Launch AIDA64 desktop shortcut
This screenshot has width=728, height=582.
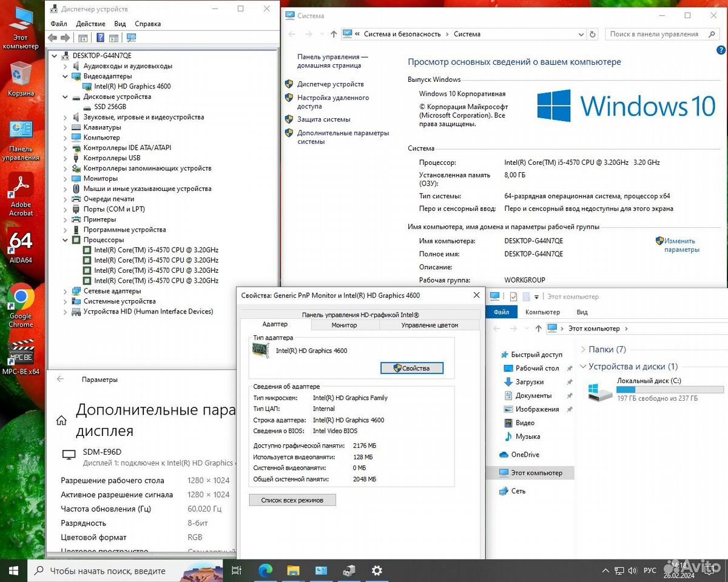coord(21,247)
